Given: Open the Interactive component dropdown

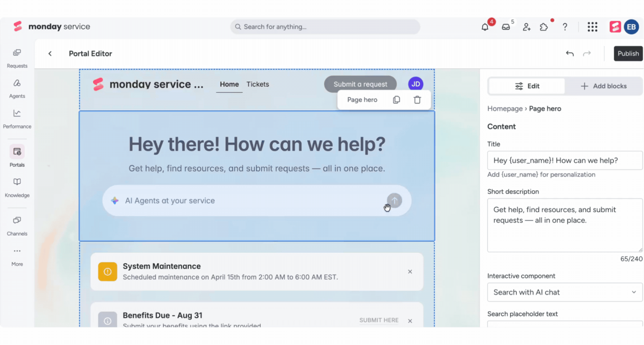Looking at the screenshot, I should (565, 292).
